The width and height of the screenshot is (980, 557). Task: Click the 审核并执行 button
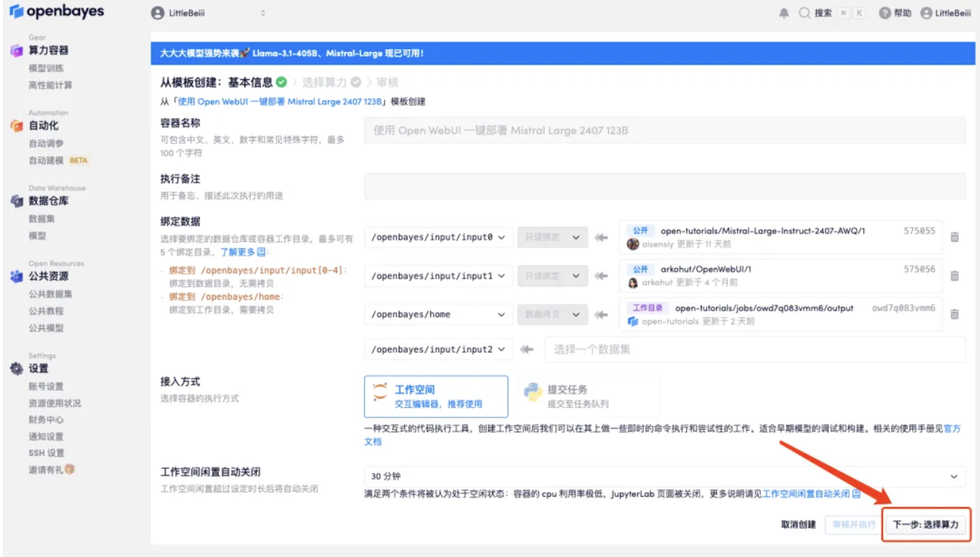tap(853, 525)
